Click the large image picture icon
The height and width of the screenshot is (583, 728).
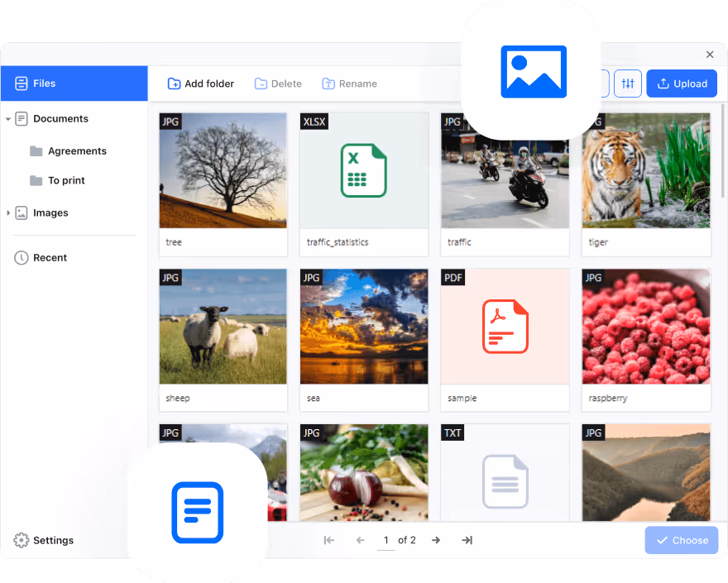(533, 72)
